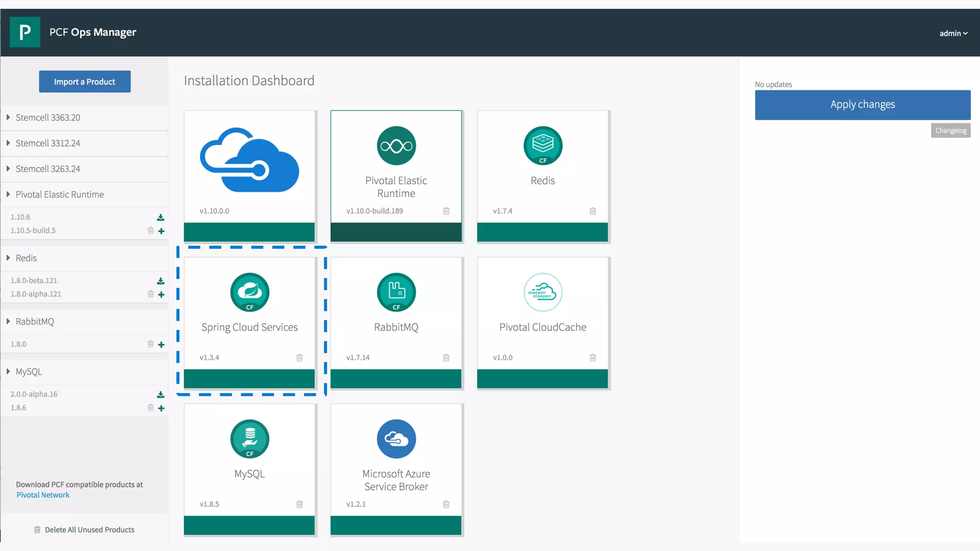Add MySQL 1.8.6 using plus icon

pos(161,408)
